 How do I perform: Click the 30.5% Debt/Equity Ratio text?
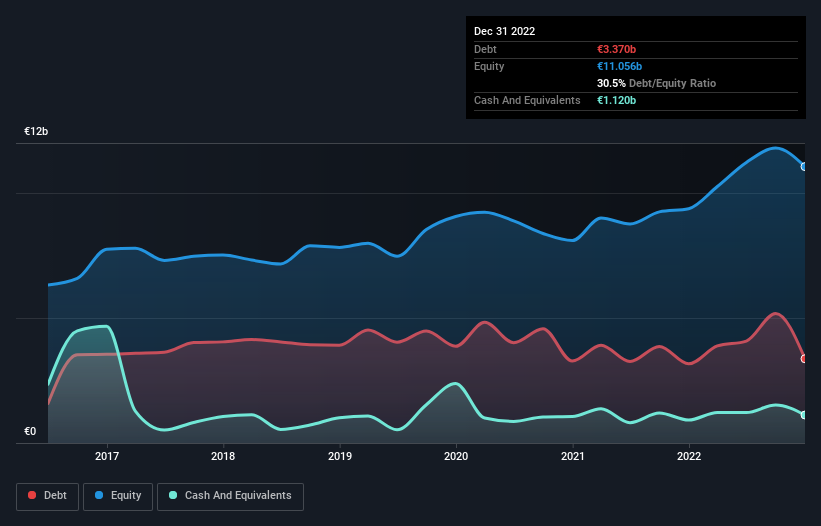point(656,83)
